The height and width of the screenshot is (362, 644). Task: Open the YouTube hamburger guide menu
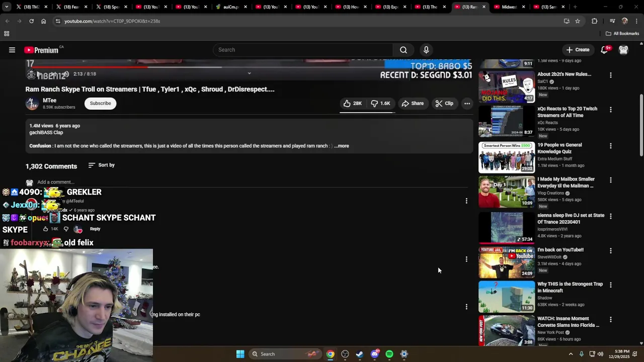click(x=12, y=50)
